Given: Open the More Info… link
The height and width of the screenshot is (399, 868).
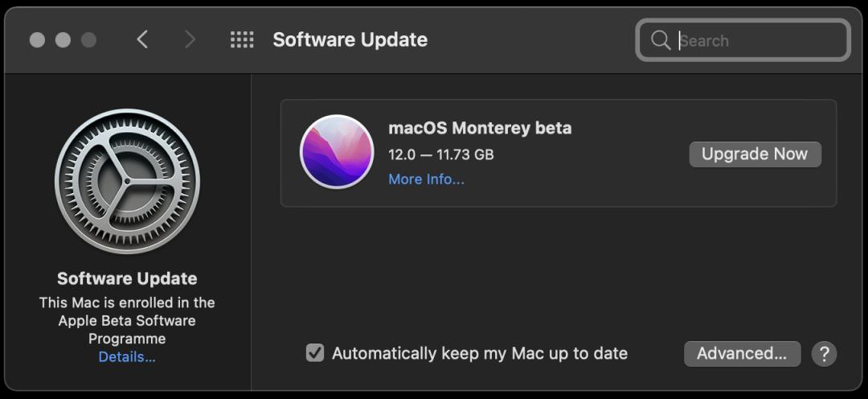Looking at the screenshot, I should click(x=426, y=179).
